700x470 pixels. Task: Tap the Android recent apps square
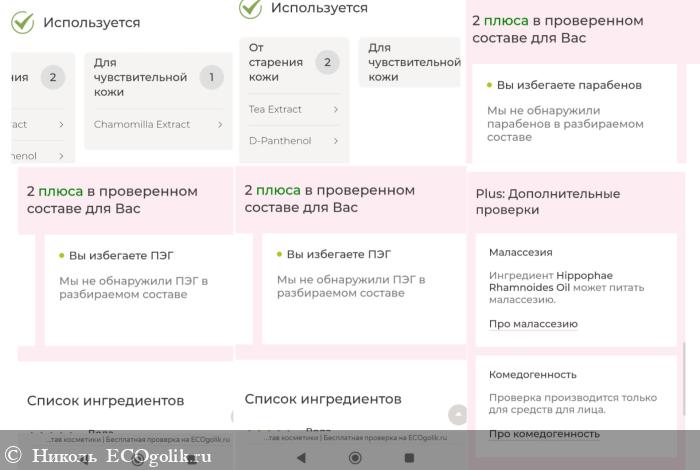pyautogui.click(x=409, y=457)
